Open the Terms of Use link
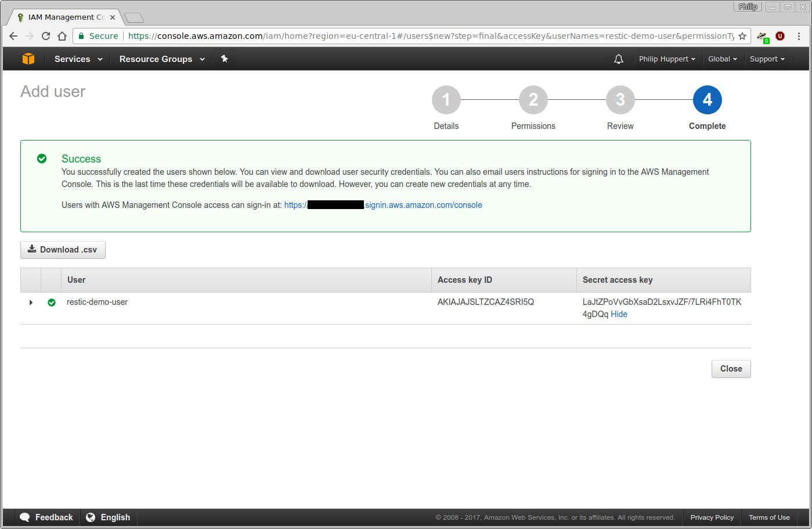Viewport: 812px width, 529px height. [x=769, y=517]
